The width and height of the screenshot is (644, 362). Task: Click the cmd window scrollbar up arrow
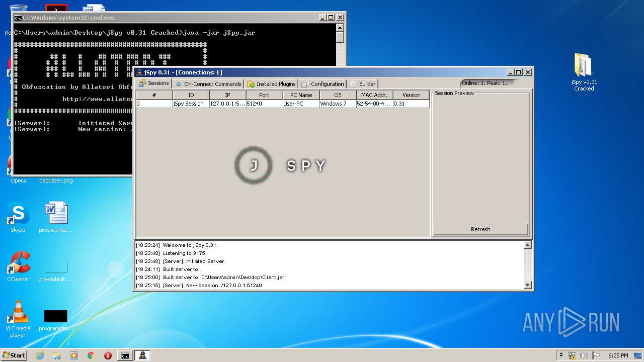tap(340, 28)
